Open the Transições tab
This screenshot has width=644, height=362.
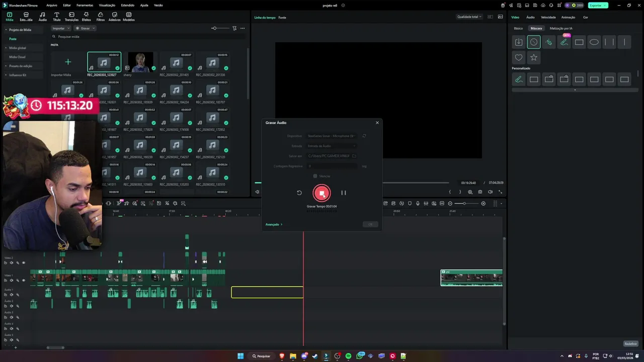pyautogui.click(x=71, y=17)
